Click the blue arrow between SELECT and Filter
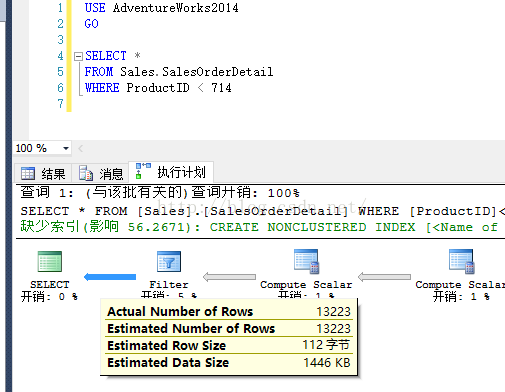 tap(110, 277)
